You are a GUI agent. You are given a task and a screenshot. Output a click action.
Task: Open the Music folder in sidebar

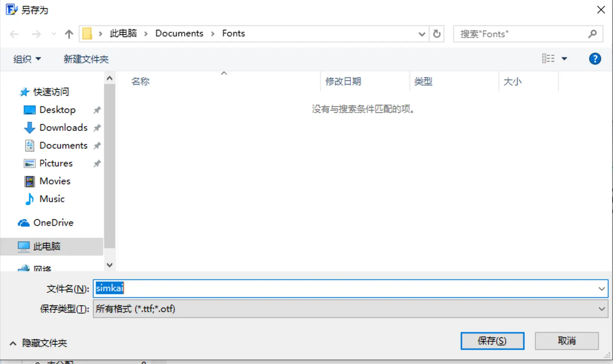point(52,199)
